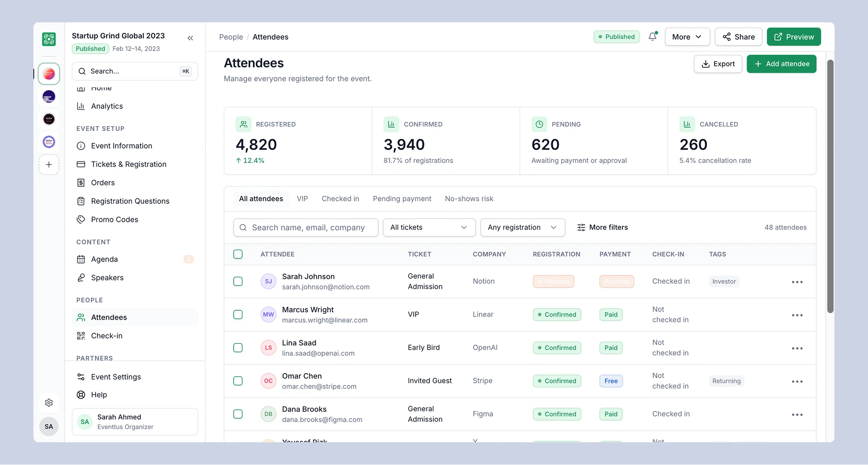The width and height of the screenshot is (868, 465).
Task: Open Event Information page
Action: point(135,146)
